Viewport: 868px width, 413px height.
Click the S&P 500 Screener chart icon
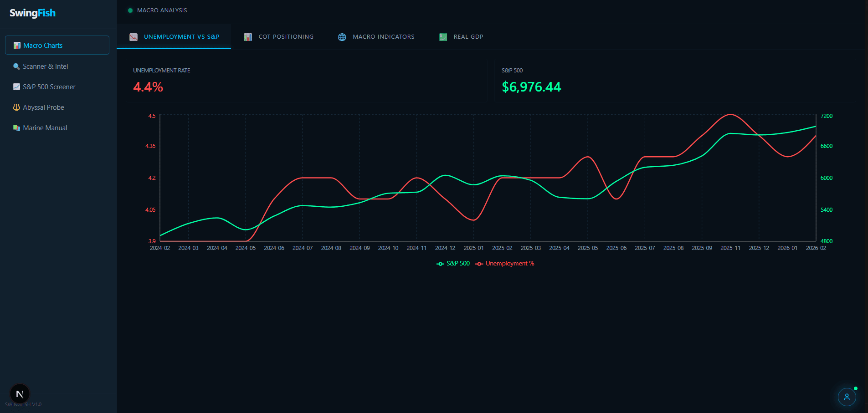(16, 87)
